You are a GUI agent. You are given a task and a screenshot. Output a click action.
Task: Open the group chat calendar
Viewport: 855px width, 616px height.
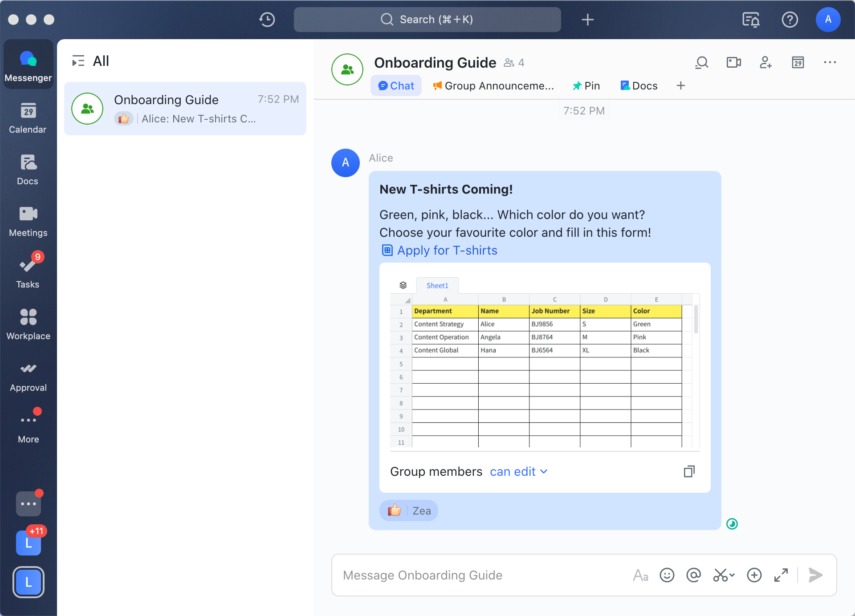[798, 63]
